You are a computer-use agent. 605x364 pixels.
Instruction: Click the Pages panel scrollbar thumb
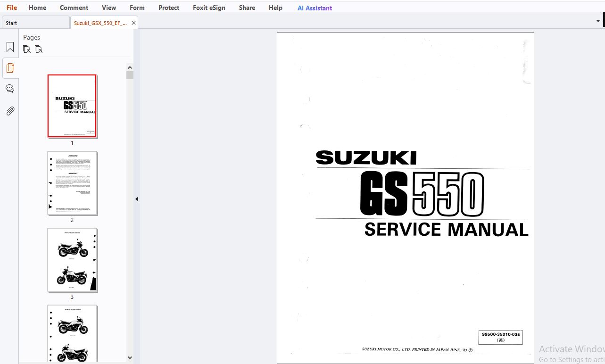click(130, 75)
